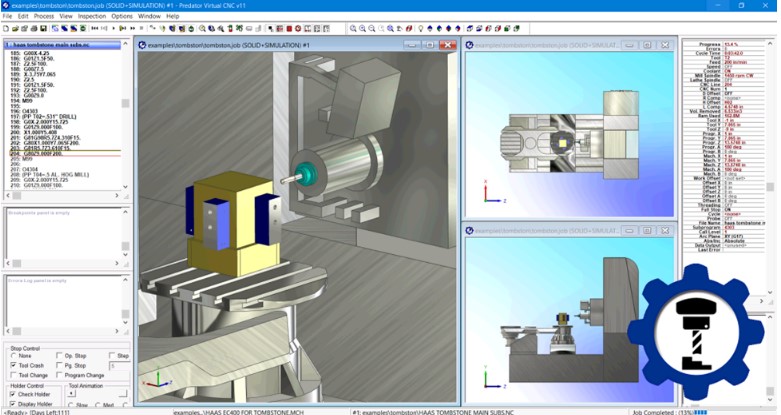Select the Slow tool animation radio
Viewport: 781px width, 415px height.
70,405
